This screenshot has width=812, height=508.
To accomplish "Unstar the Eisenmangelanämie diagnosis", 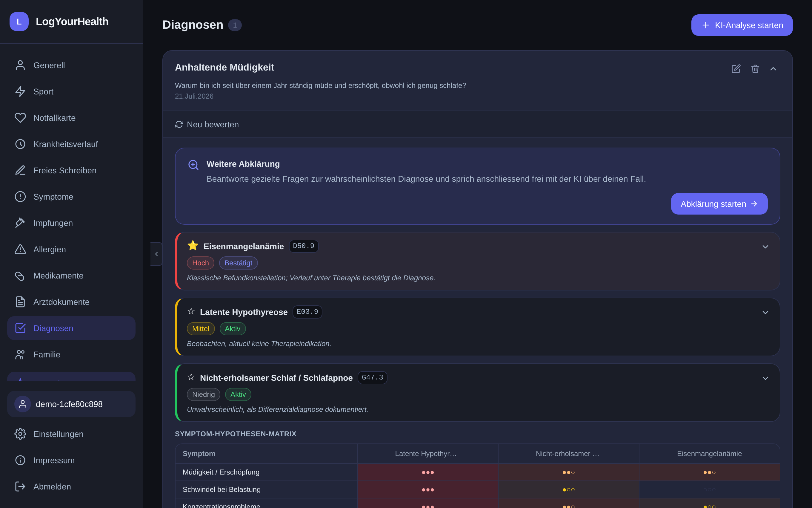I will [193, 246].
